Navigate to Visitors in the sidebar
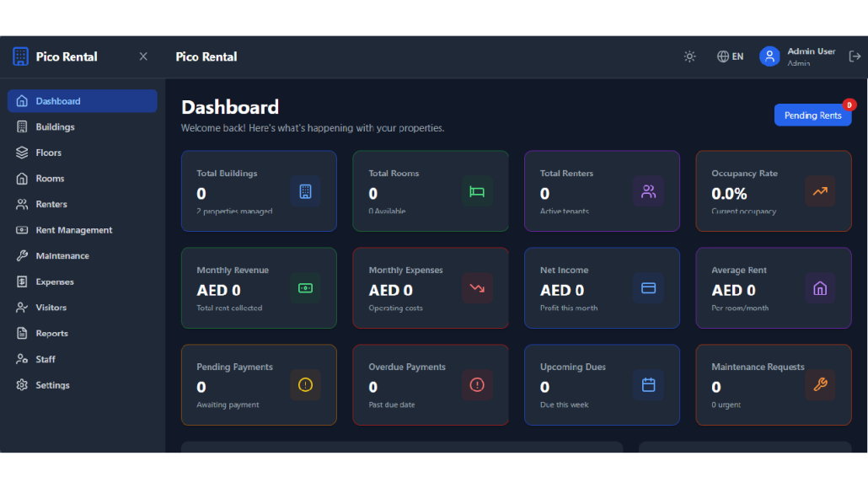 [51, 308]
